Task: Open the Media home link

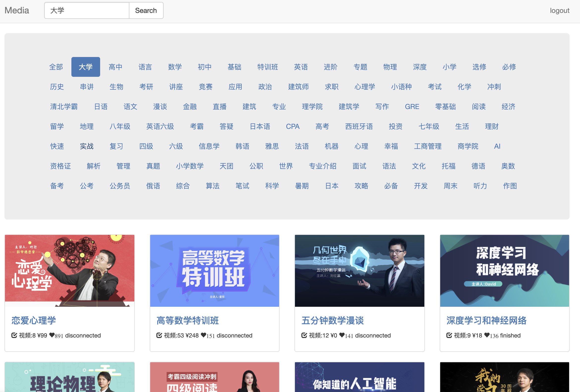Action: coord(17,10)
